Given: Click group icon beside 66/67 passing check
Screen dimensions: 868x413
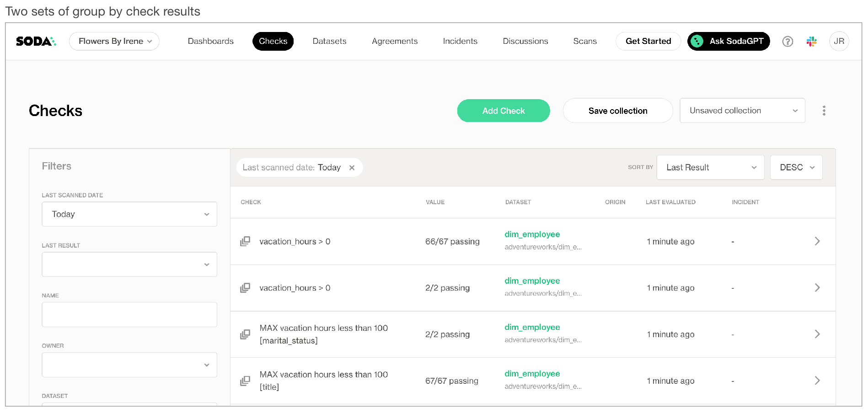Looking at the screenshot, I should point(245,241).
